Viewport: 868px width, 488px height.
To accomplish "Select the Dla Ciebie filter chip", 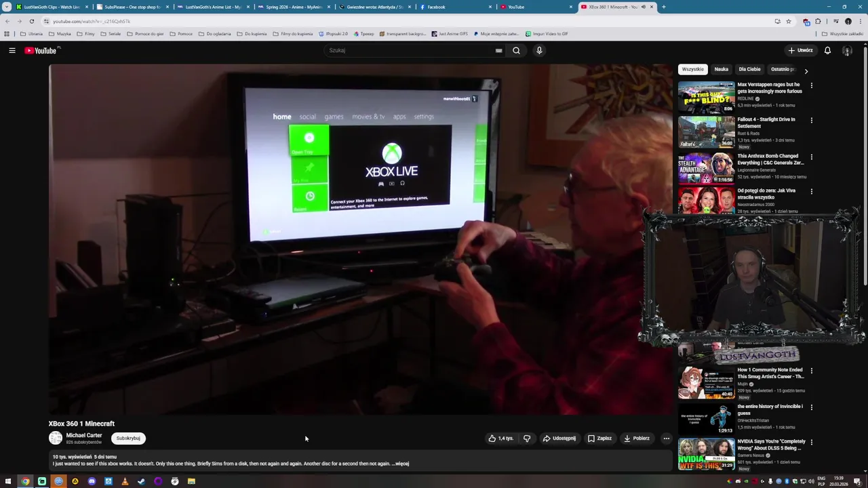I will pos(749,69).
